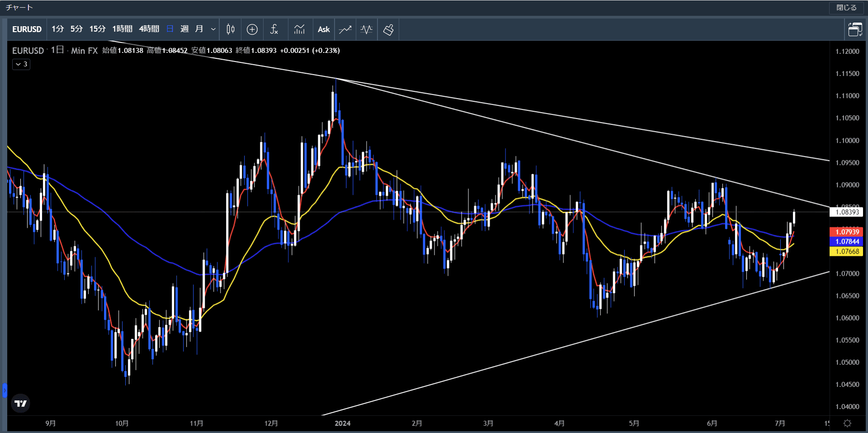
Task: Expand the more timeframes dropdown arrow
Action: pyautogui.click(x=213, y=29)
